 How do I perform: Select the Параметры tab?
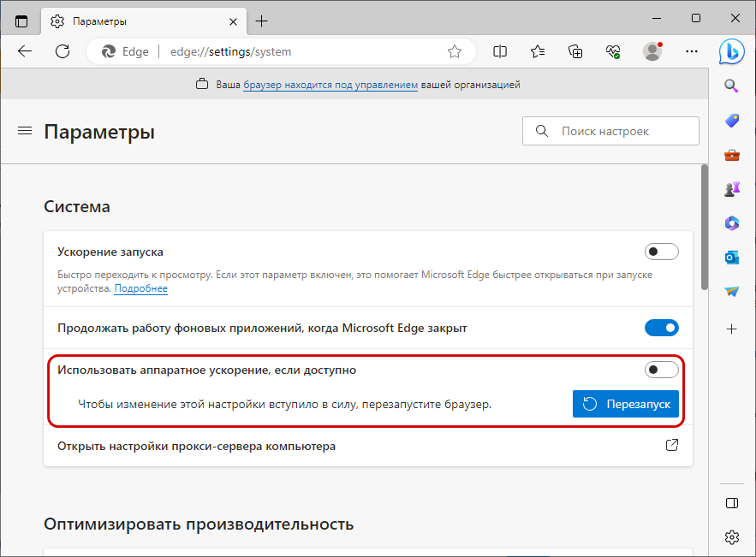144,21
